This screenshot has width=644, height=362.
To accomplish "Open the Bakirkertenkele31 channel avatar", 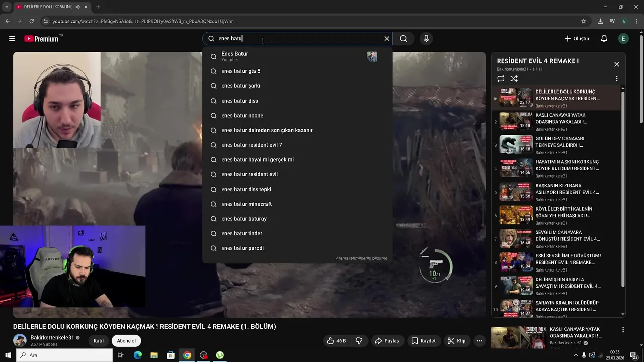I will [x=20, y=340].
